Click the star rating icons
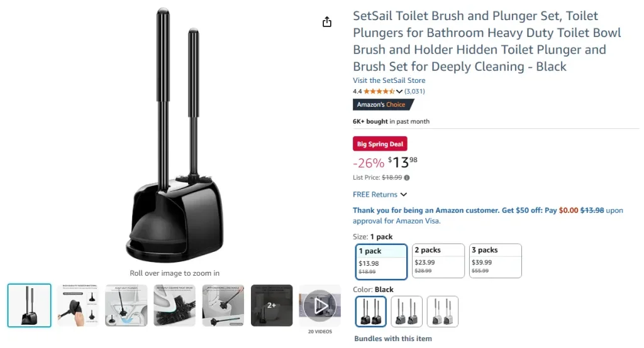644x348 pixels. click(379, 91)
